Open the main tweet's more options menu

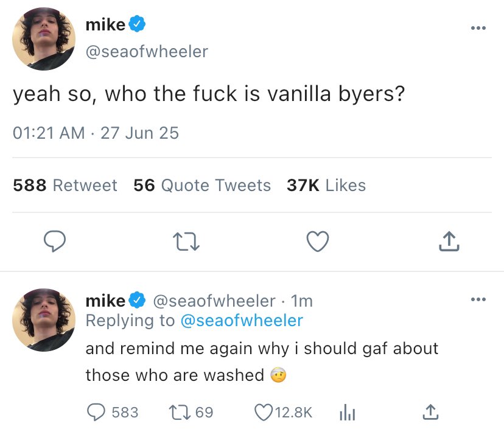[x=478, y=29]
